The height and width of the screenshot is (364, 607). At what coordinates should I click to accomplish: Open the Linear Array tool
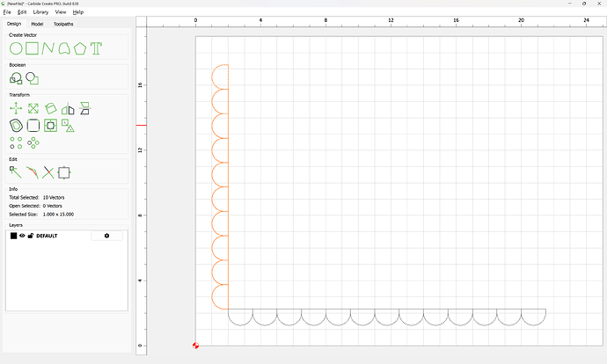click(16, 142)
